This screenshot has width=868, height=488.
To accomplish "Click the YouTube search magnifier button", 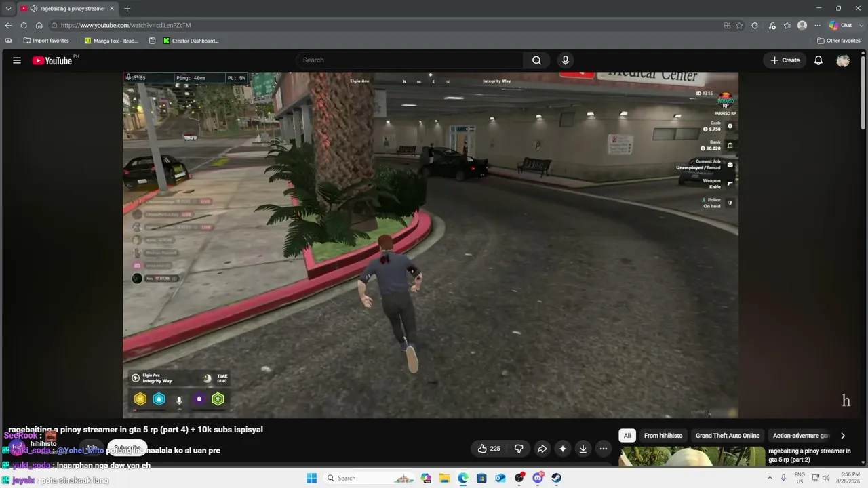I will click(x=536, y=60).
